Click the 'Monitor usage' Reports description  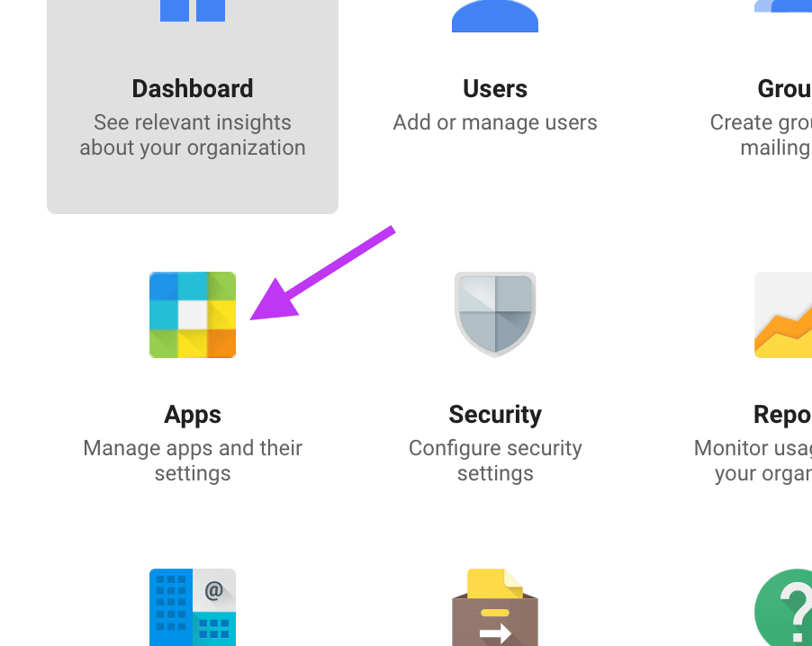pos(753,461)
